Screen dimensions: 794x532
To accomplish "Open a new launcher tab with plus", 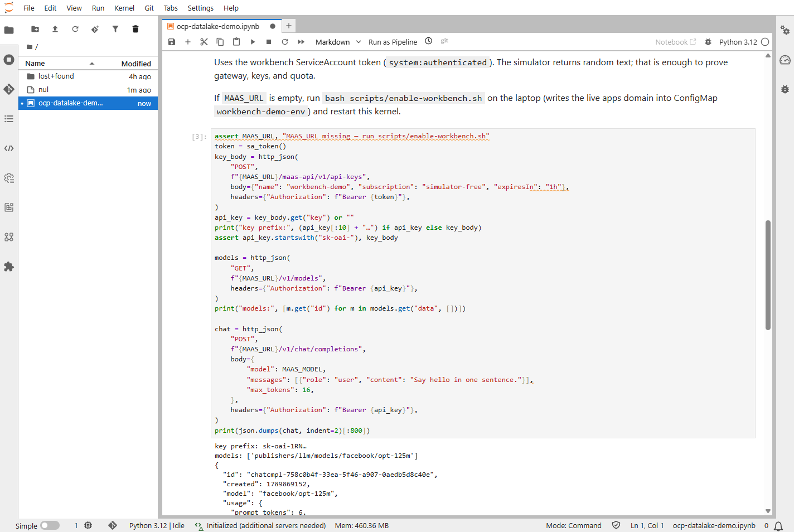I will coord(289,26).
